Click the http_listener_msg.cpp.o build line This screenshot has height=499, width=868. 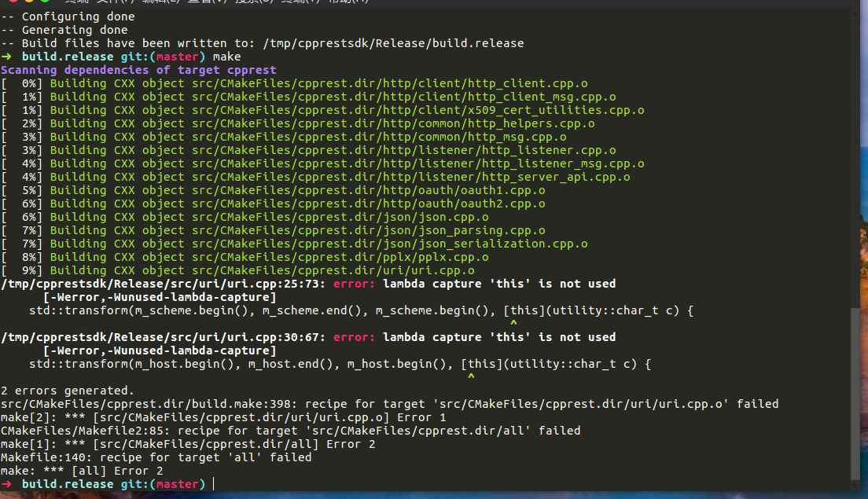click(322, 163)
